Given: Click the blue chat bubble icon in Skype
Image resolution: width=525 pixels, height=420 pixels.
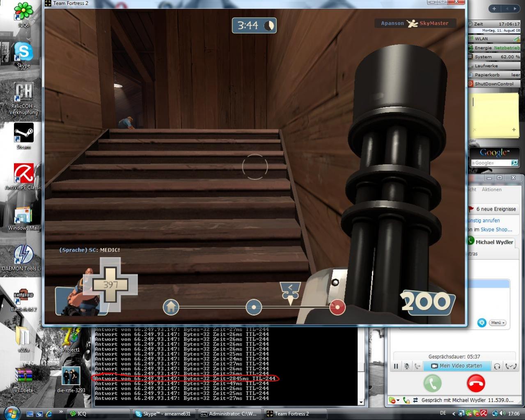Looking at the screenshot, I should 482,323.
